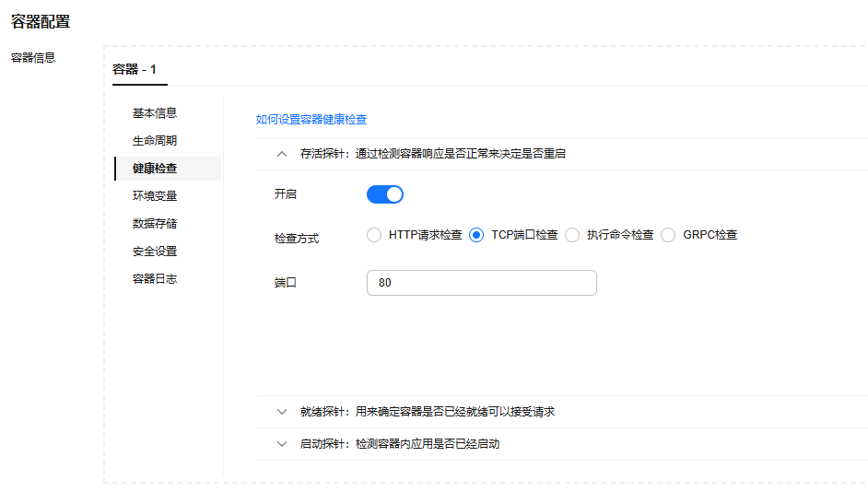Screen dimensions: 868x492
Task: Open 容器日志 in the side menu
Action: (155, 279)
